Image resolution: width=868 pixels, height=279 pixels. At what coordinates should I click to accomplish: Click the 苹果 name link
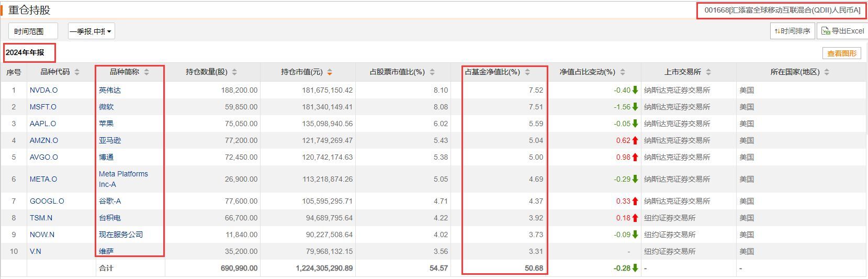point(106,124)
